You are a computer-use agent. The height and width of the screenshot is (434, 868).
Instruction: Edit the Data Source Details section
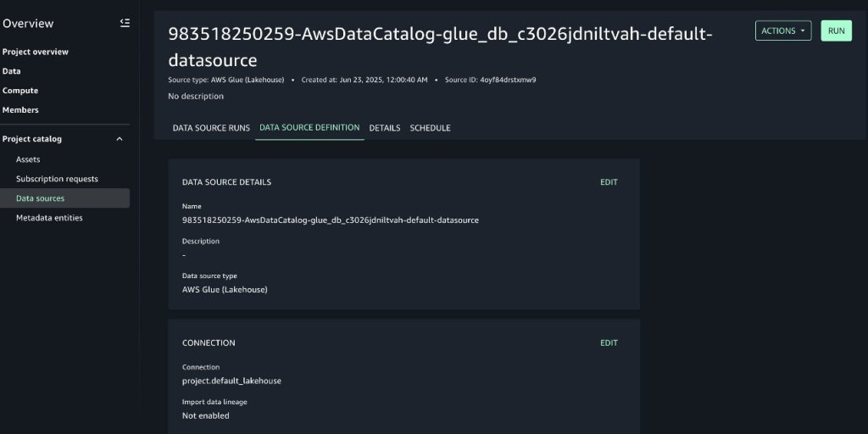click(x=609, y=182)
